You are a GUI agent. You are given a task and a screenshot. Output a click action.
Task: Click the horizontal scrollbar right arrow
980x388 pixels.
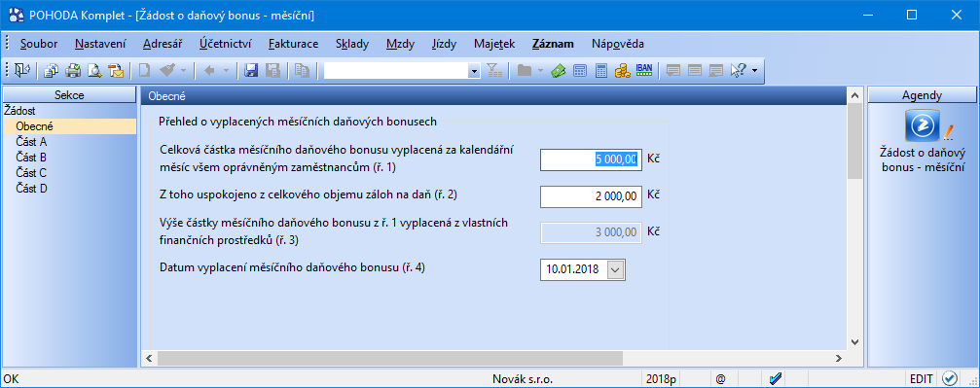click(x=839, y=358)
